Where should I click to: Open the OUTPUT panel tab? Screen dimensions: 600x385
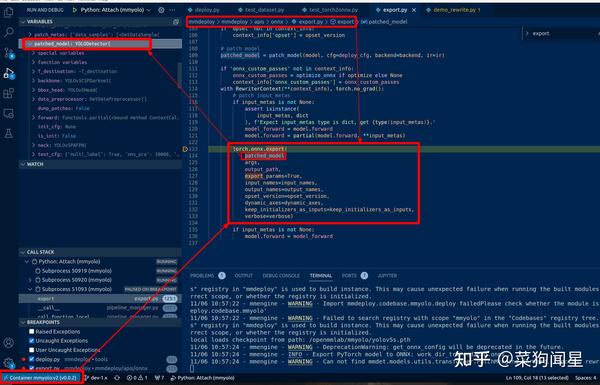point(243,276)
